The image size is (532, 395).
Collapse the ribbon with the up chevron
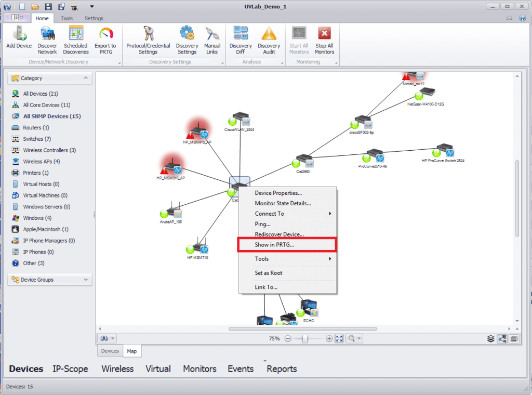[509, 18]
